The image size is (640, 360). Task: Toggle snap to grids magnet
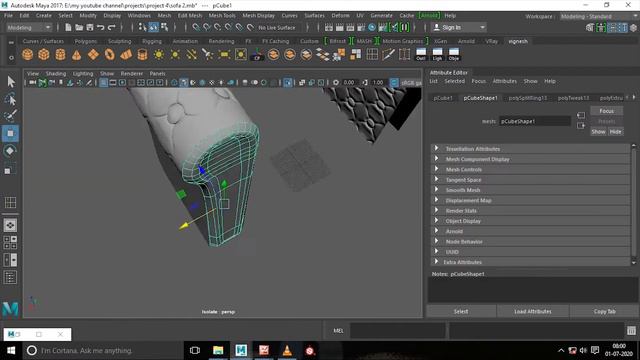[196, 27]
